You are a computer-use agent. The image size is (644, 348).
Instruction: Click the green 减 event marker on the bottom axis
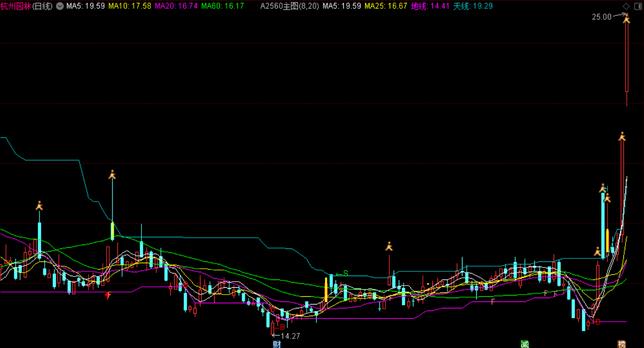525,344
